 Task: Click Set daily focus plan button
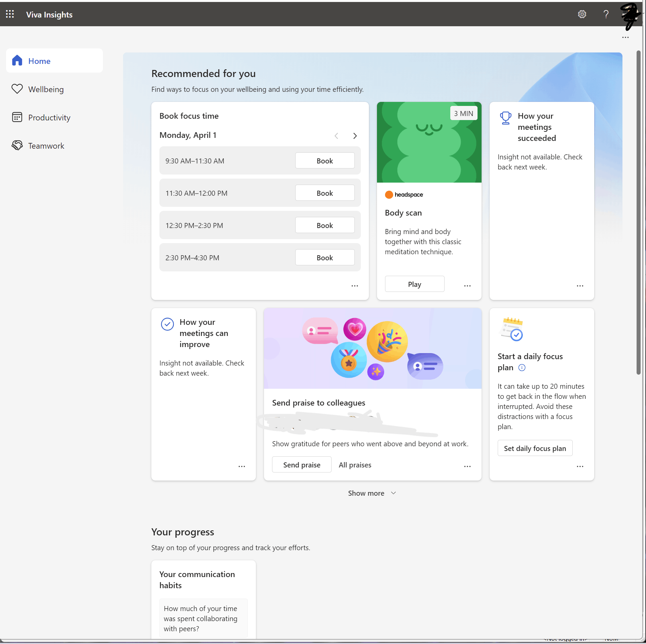(535, 448)
